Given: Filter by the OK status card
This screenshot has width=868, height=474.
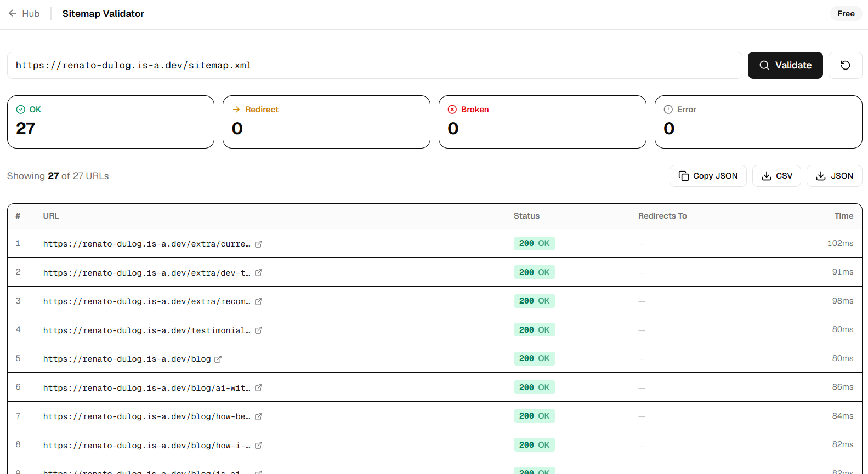Looking at the screenshot, I should [x=111, y=122].
